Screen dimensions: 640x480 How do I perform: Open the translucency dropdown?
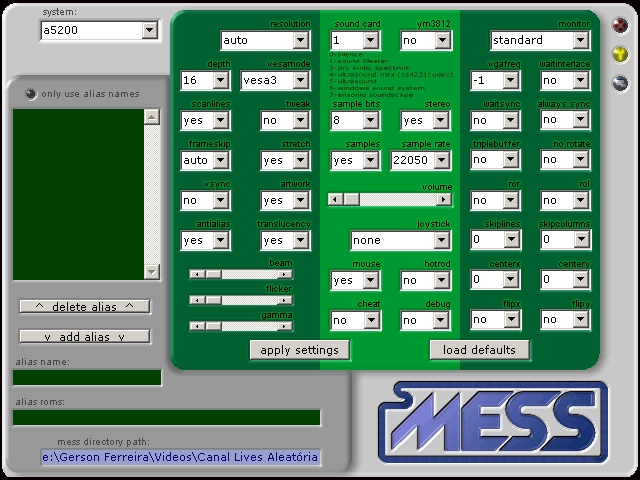click(x=301, y=240)
